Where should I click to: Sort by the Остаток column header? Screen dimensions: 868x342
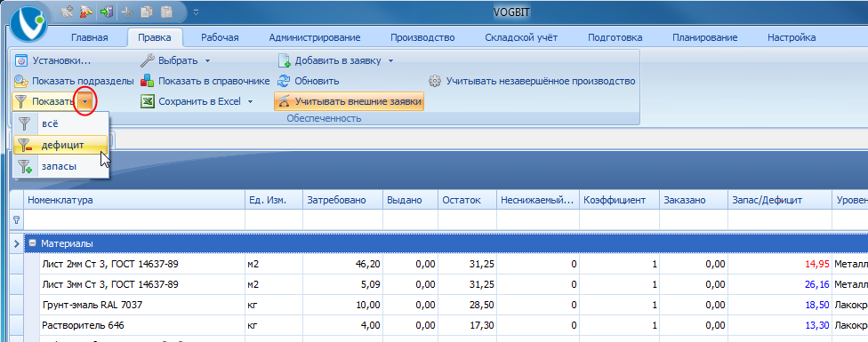468,200
